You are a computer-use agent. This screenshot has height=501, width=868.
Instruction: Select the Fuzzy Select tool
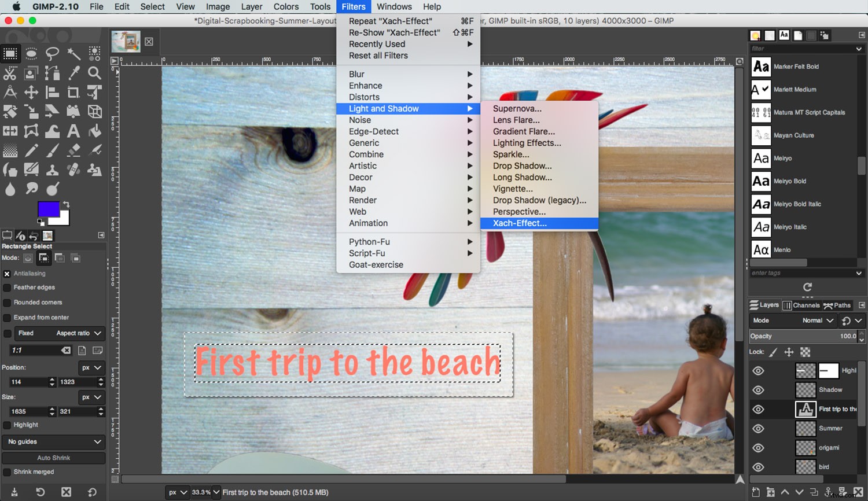(x=73, y=53)
